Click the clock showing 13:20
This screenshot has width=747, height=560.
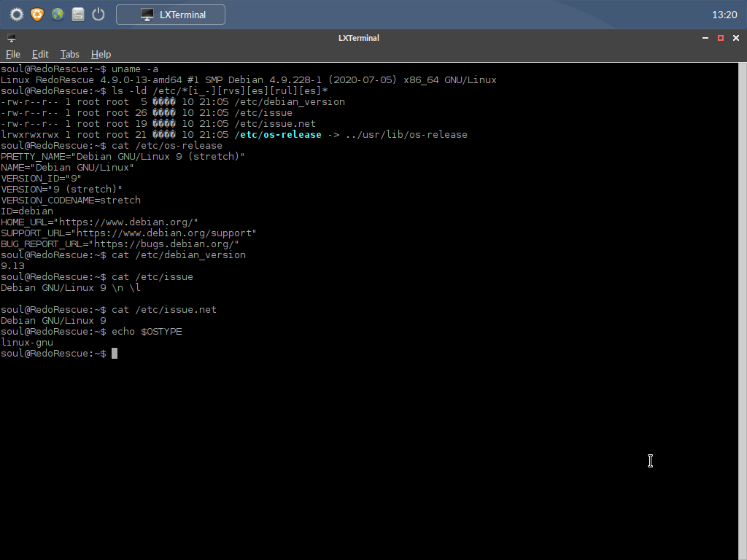[x=724, y=15]
